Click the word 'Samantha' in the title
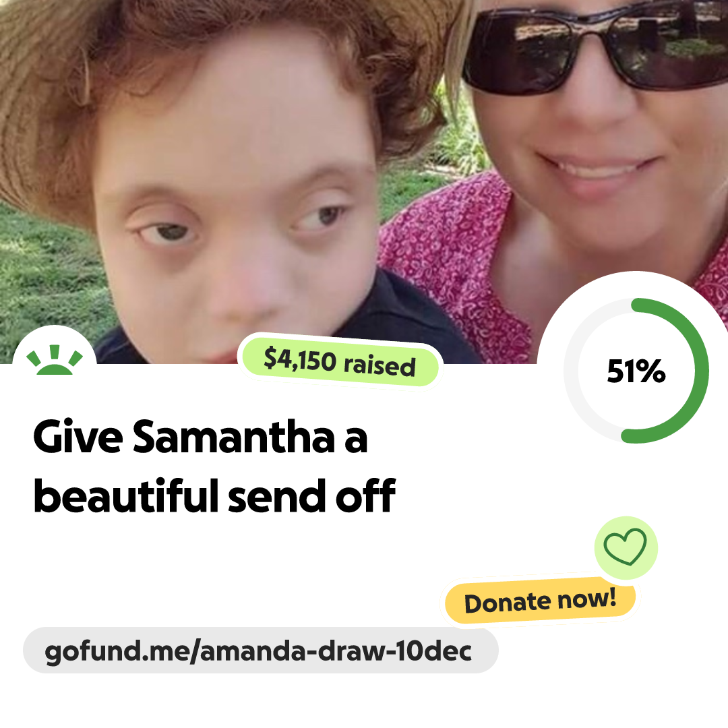728x728 pixels. (x=233, y=437)
